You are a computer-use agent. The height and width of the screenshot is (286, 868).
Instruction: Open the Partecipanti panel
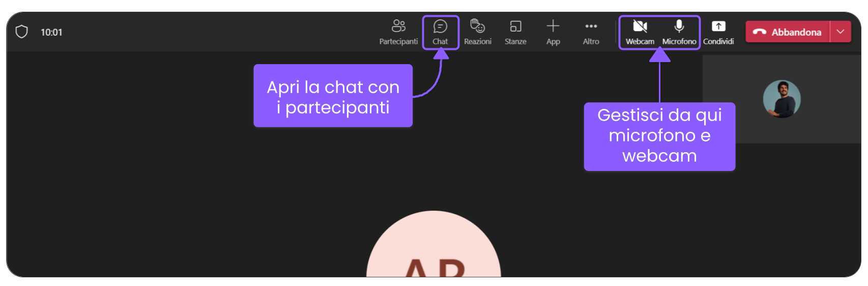398,32
